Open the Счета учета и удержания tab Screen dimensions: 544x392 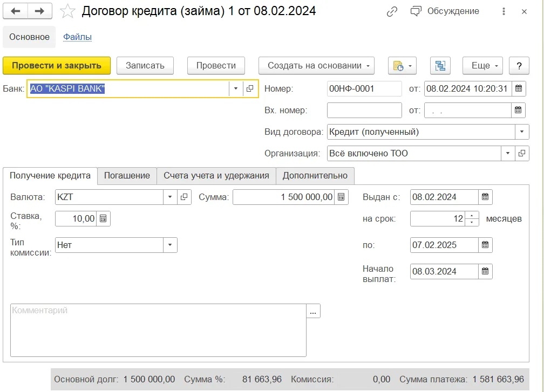pos(216,176)
